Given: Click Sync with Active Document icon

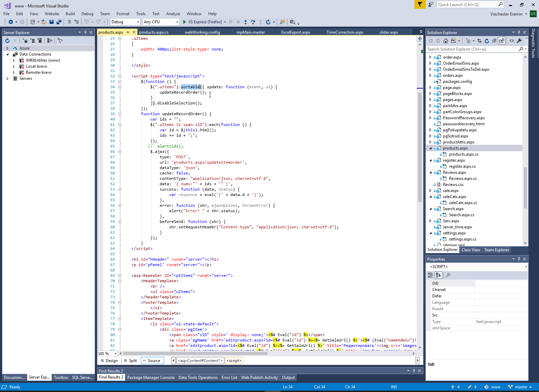Looking at the screenshot, I should (479, 41).
